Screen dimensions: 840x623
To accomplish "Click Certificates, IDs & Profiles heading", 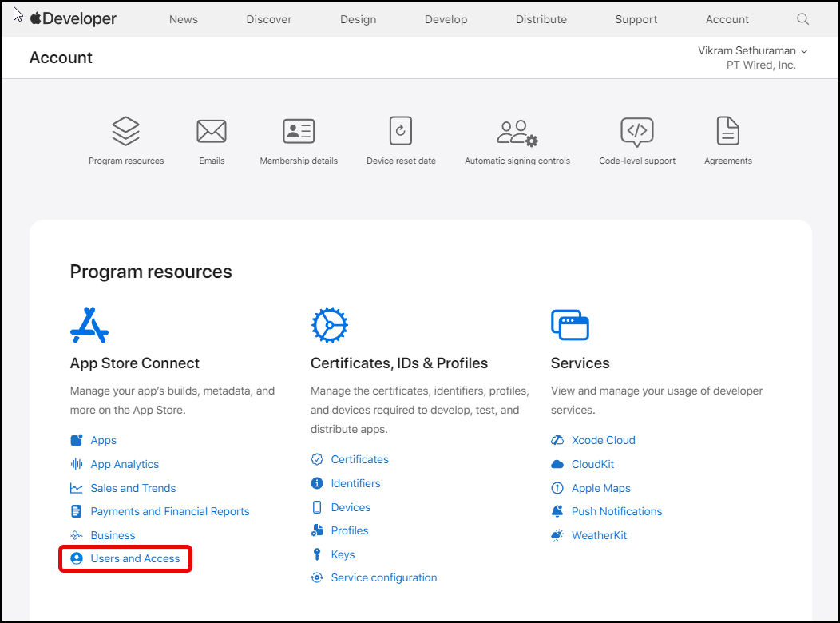I will [399, 363].
